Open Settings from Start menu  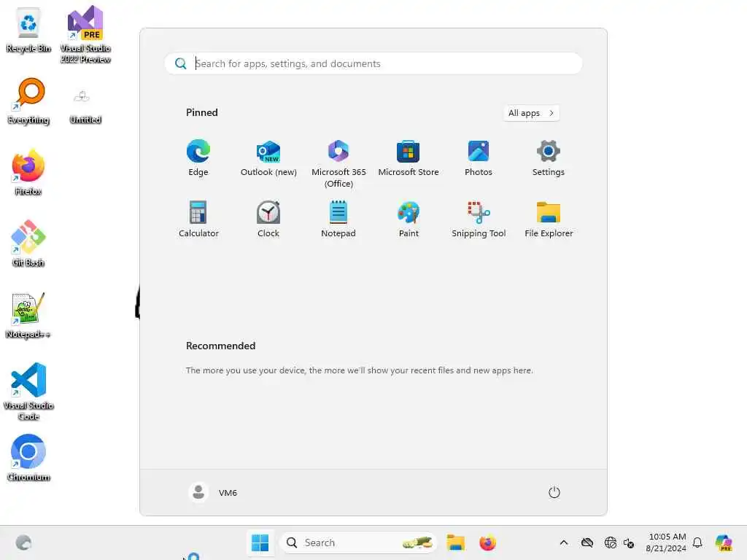(x=549, y=158)
